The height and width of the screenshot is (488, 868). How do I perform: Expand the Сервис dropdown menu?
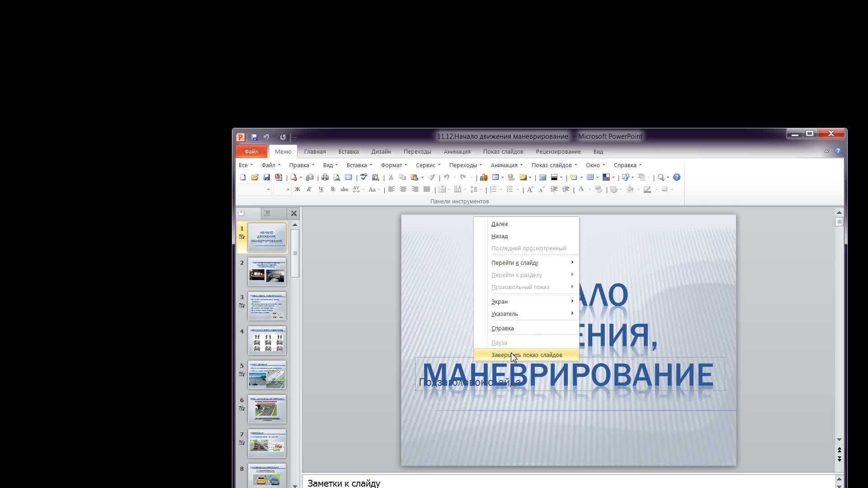point(428,165)
